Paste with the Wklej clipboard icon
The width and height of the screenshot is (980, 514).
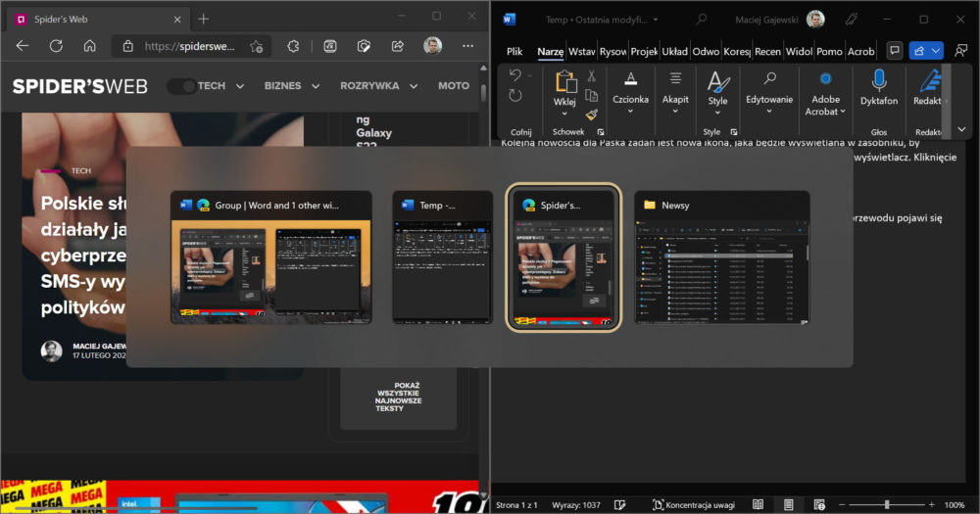tap(565, 82)
